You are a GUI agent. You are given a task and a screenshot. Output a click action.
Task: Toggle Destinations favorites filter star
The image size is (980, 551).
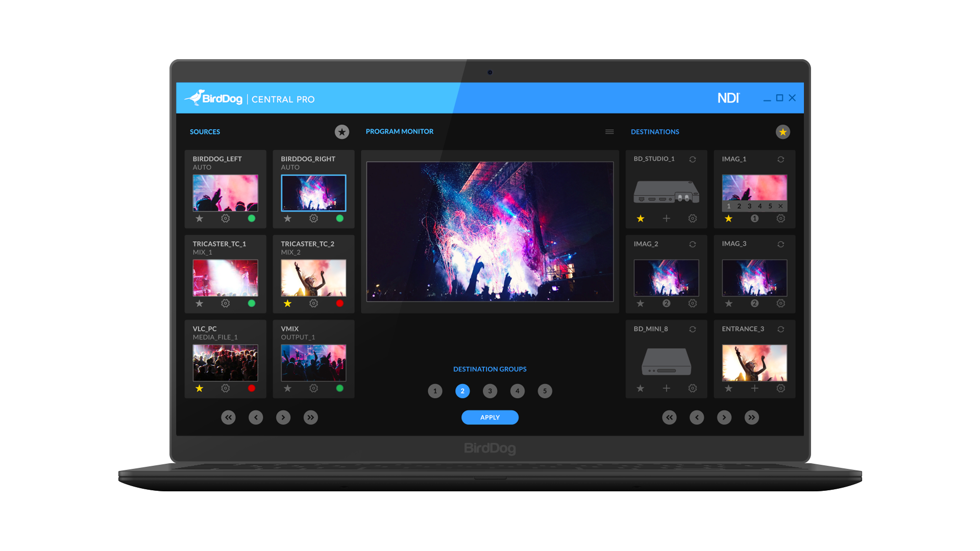tap(783, 132)
